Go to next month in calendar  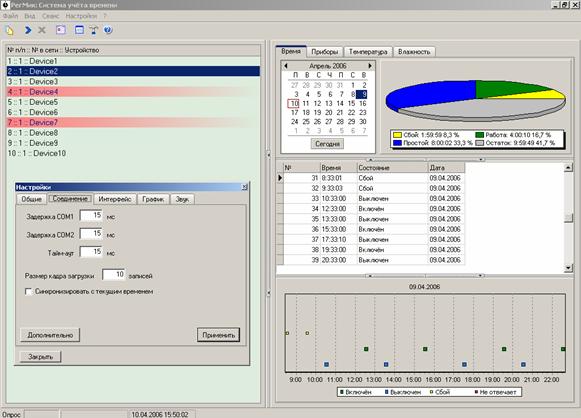(x=370, y=66)
